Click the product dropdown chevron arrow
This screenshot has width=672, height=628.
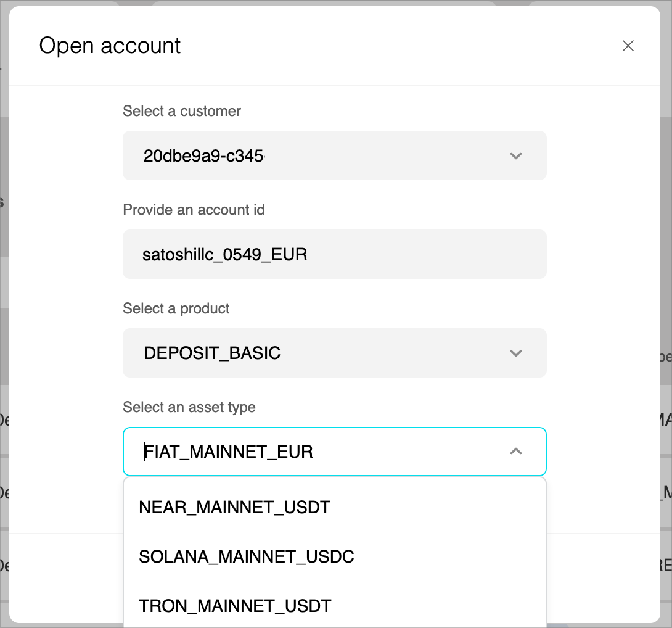tap(516, 353)
